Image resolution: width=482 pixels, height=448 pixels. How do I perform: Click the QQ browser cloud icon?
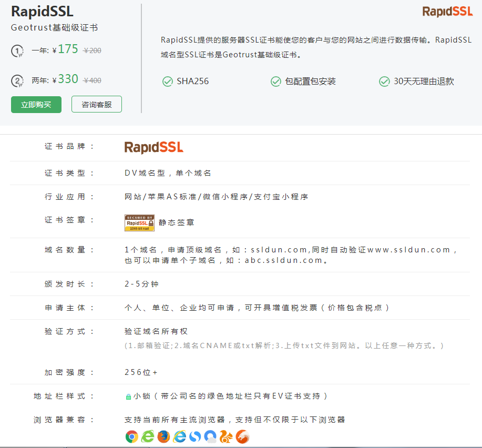(211, 436)
